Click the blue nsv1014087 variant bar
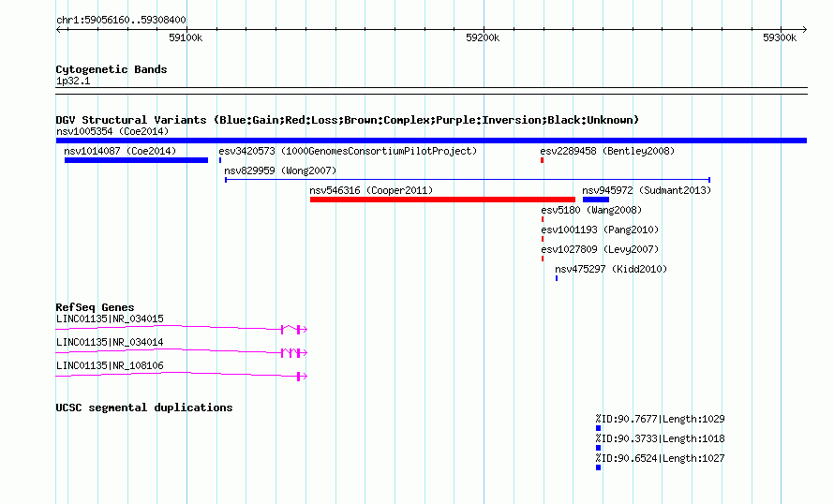This screenshot has height=504, width=834. 136,160
